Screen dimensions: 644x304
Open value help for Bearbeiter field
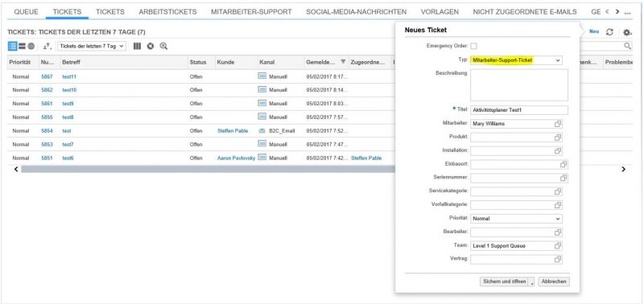(558, 232)
